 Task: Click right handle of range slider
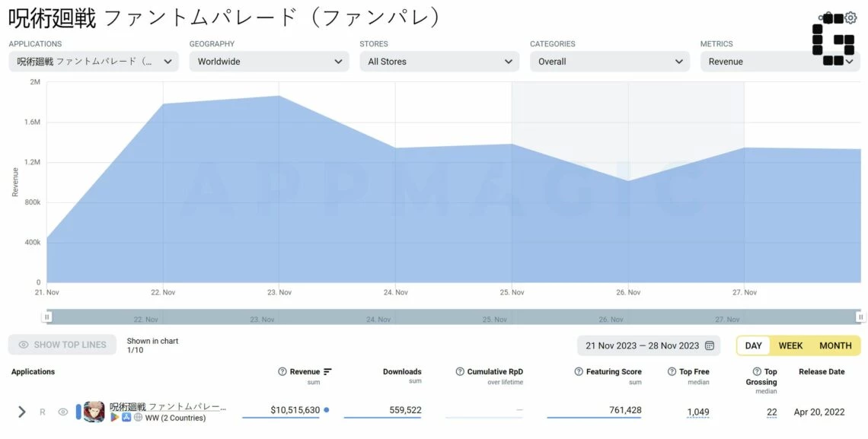pyautogui.click(x=860, y=317)
